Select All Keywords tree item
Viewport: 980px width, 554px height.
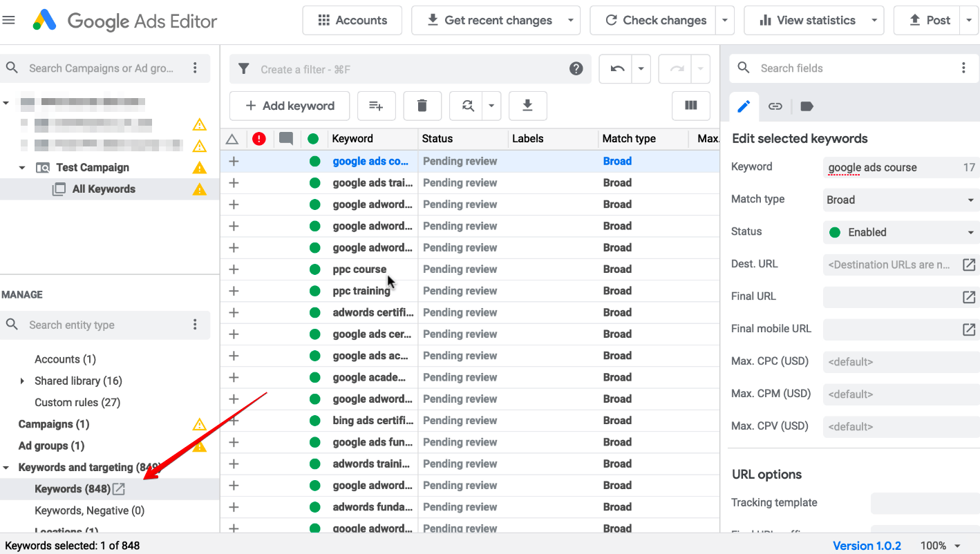click(x=104, y=189)
